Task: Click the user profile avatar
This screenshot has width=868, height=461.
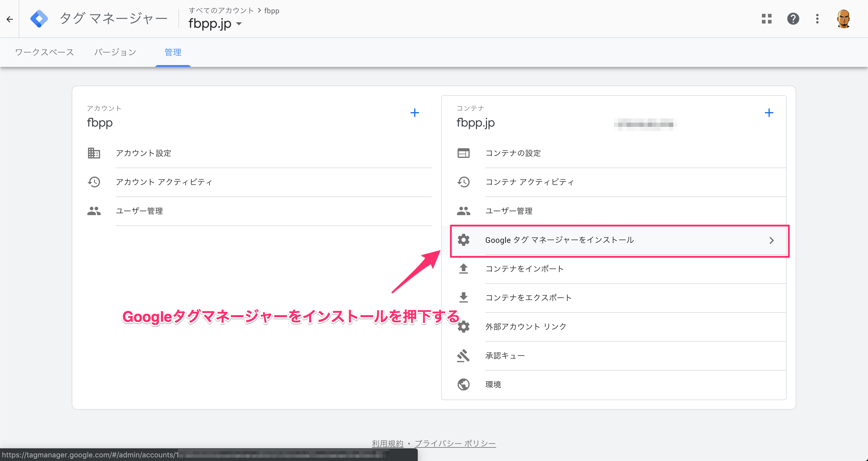Action: coord(843,19)
